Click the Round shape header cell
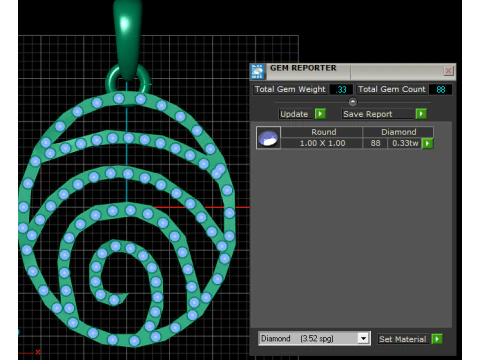This screenshot has height=360, width=480. click(x=322, y=132)
